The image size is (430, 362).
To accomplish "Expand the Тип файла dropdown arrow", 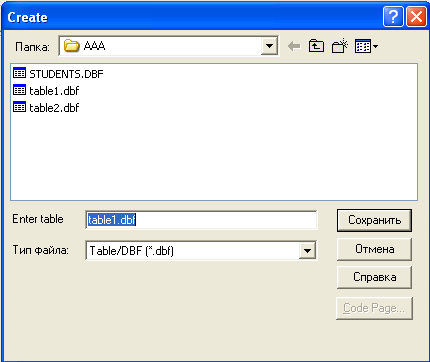I will tap(307, 250).
